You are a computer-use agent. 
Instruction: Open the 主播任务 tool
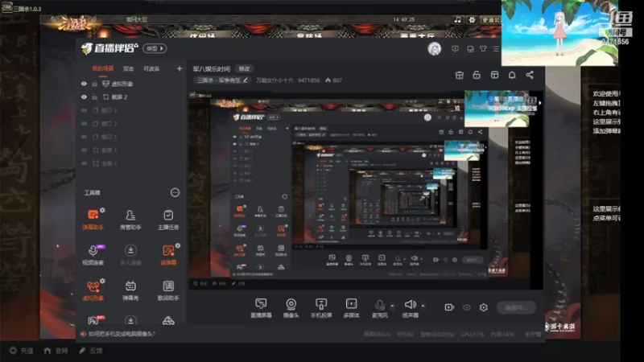point(168,219)
